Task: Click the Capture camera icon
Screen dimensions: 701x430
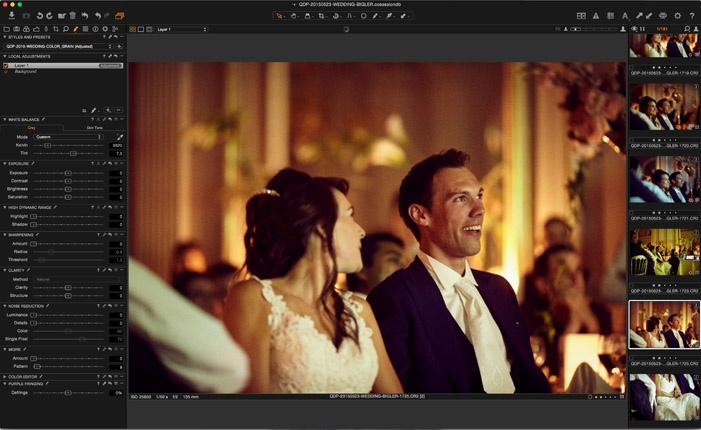Action: pyautogui.click(x=26, y=16)
